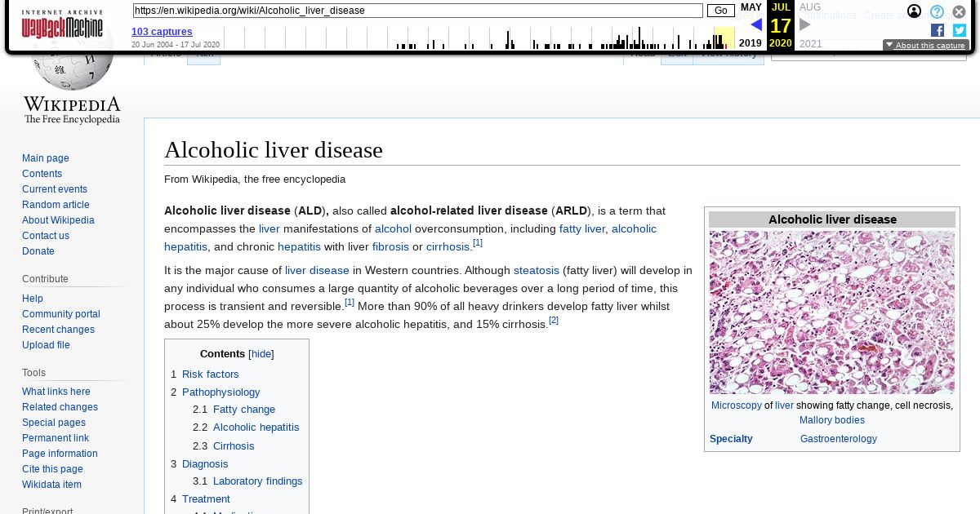Open Current events link
Image resolution: width=980 pixels, height=514 pixels.
click(x=55, y=189)
